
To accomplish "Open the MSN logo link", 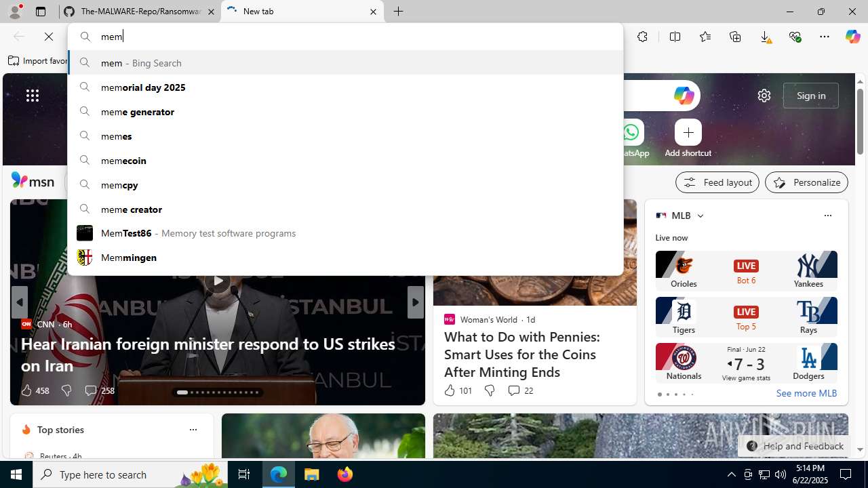I will pyautogui.click(x=33, y=181).
